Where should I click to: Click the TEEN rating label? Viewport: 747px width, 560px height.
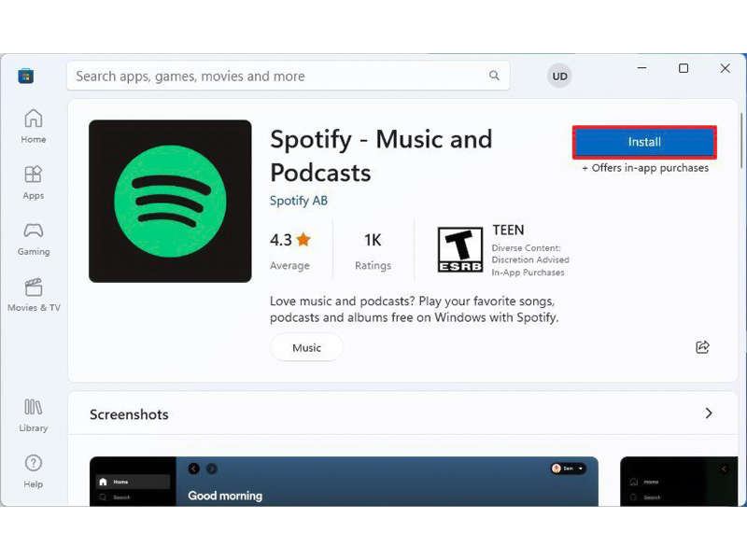click(508, 230)
